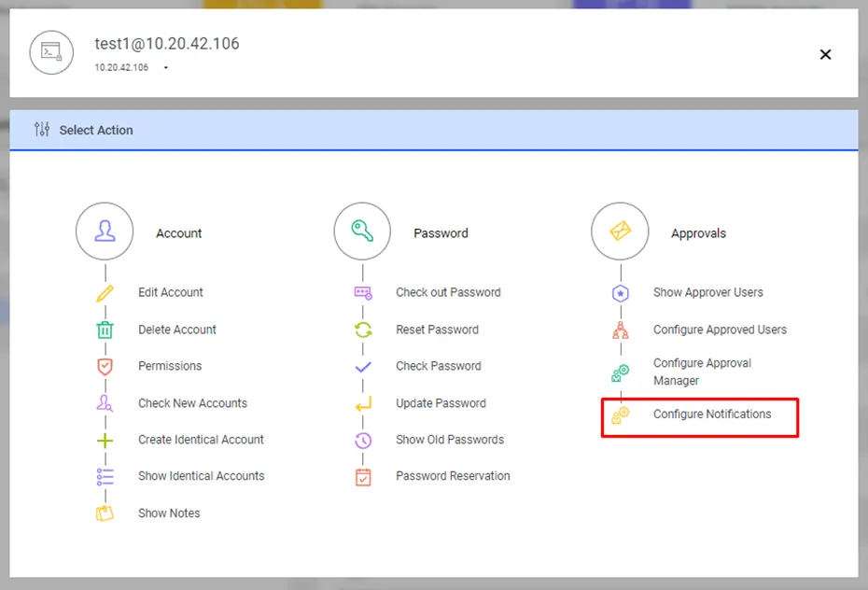Screen dimensions: 868x590
Task: Click the calendar icon for Password Reservation
Action: coord(363,477)
